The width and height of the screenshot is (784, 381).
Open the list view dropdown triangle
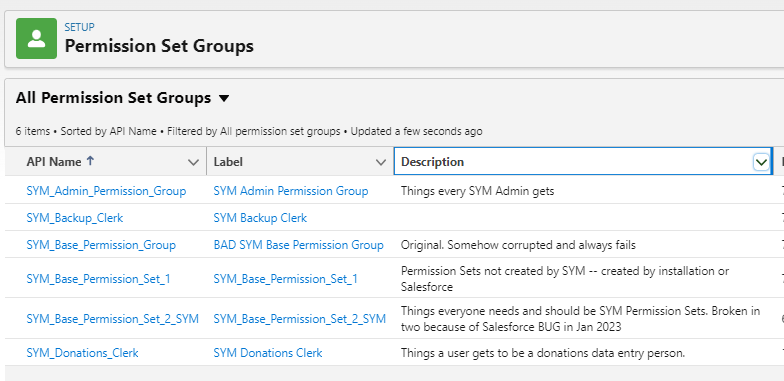224,98
